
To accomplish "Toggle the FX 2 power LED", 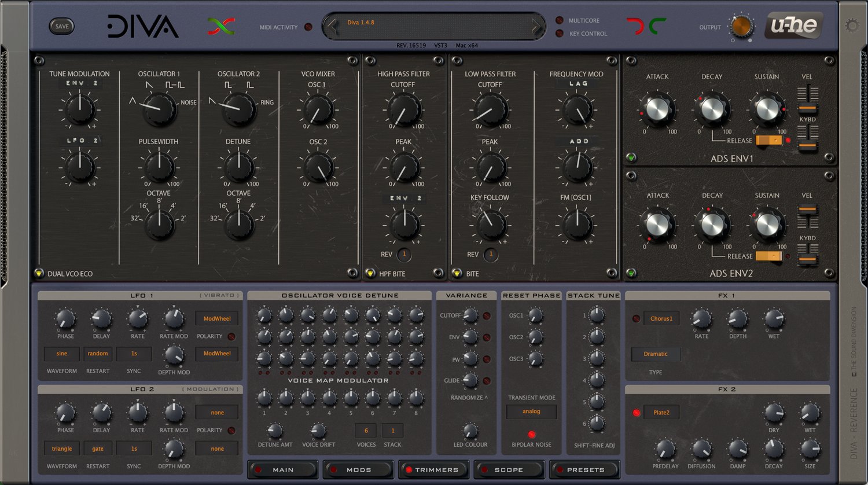I will 637,413.
